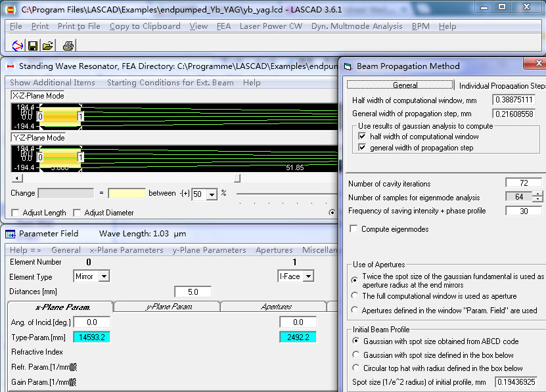Open Starting Conditions for Ext. Beam menu
This screenshot has height=392, width=546.
[x=170, y=83]
